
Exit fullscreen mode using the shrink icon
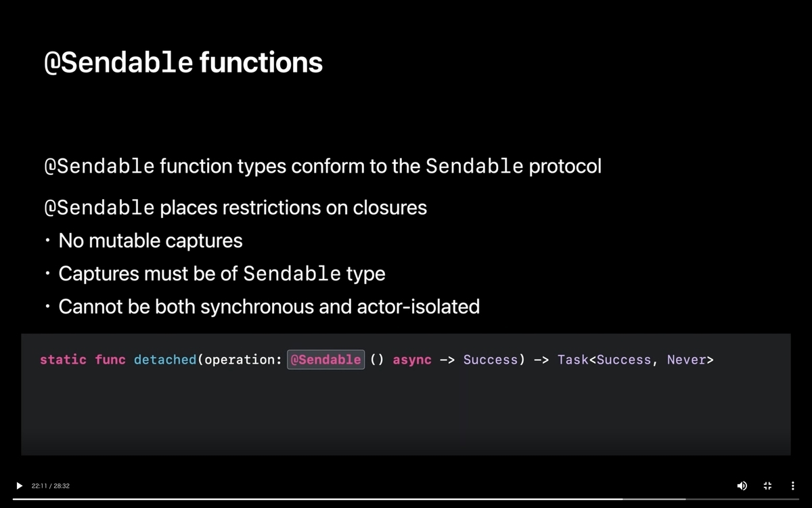tap(767, 486)
